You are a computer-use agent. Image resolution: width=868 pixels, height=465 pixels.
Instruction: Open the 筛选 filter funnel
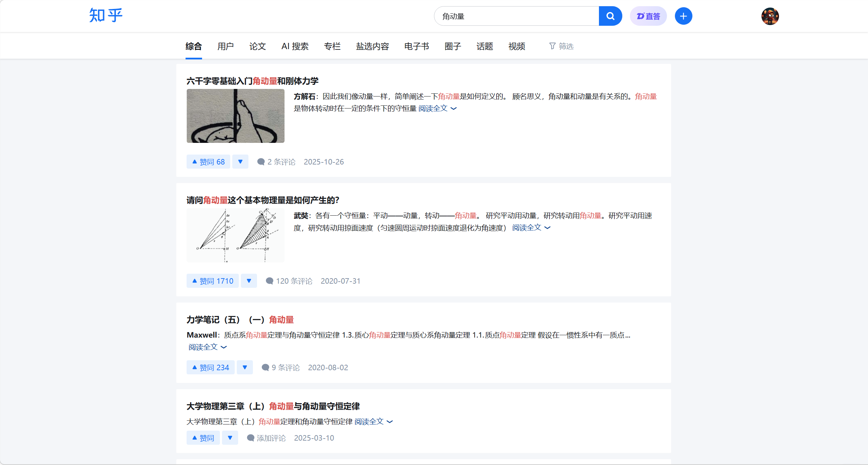[x=561, y=46]
